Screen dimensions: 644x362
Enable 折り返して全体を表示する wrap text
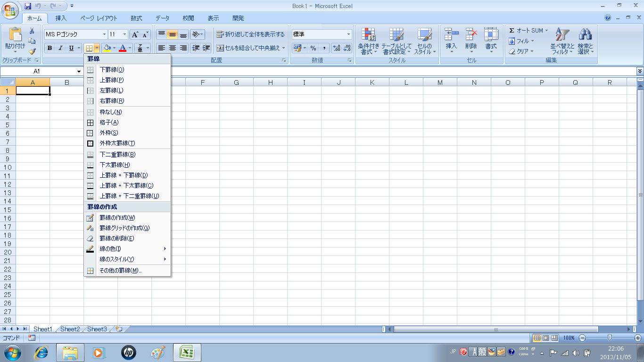click(250, 34)
